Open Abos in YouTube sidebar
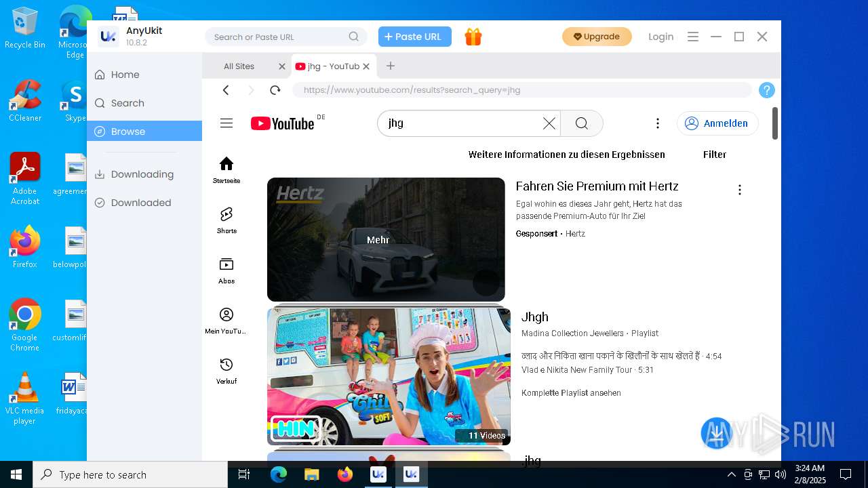 (x=226, y=270)
